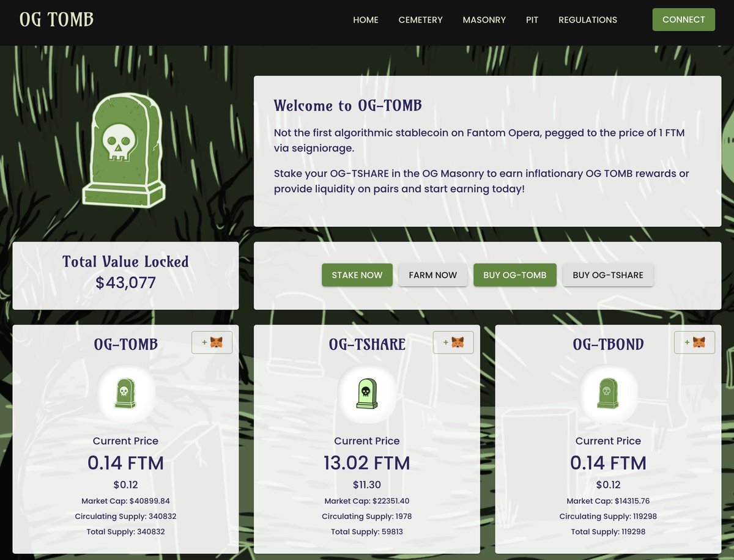Click the Farm Now button
Screen dimensions: 734x560
point(433,275)
